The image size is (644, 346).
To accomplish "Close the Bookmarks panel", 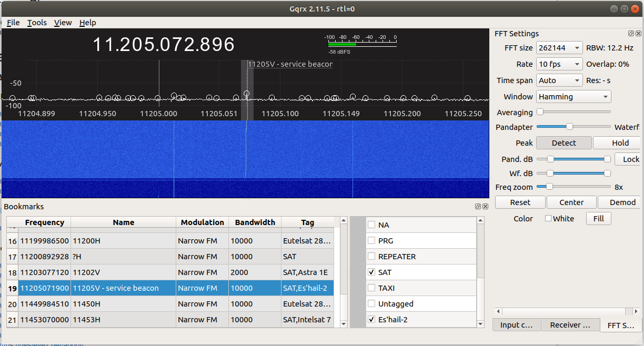I will tap(485, 207).
